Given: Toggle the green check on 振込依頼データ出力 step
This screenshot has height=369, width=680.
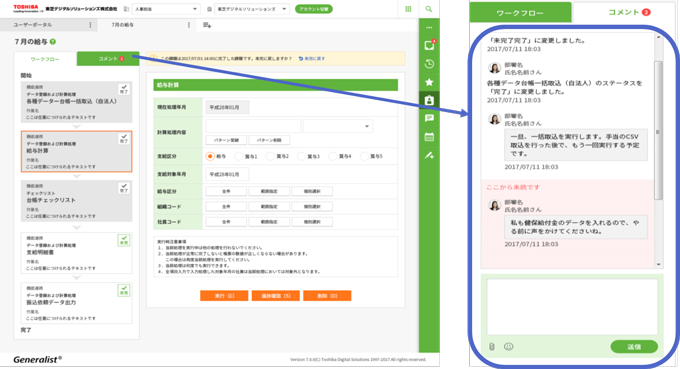Looking at the screenshot, I should tap(124, 290).
